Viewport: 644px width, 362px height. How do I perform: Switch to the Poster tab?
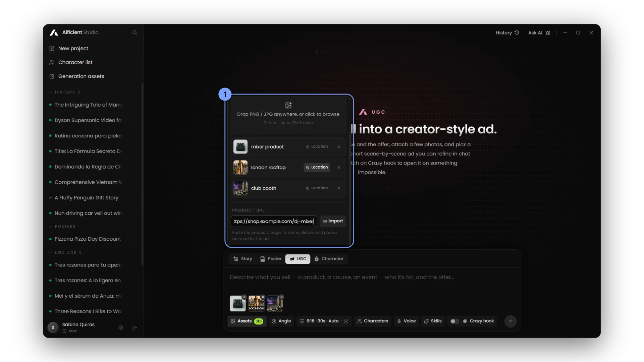(x=271, y=259)
